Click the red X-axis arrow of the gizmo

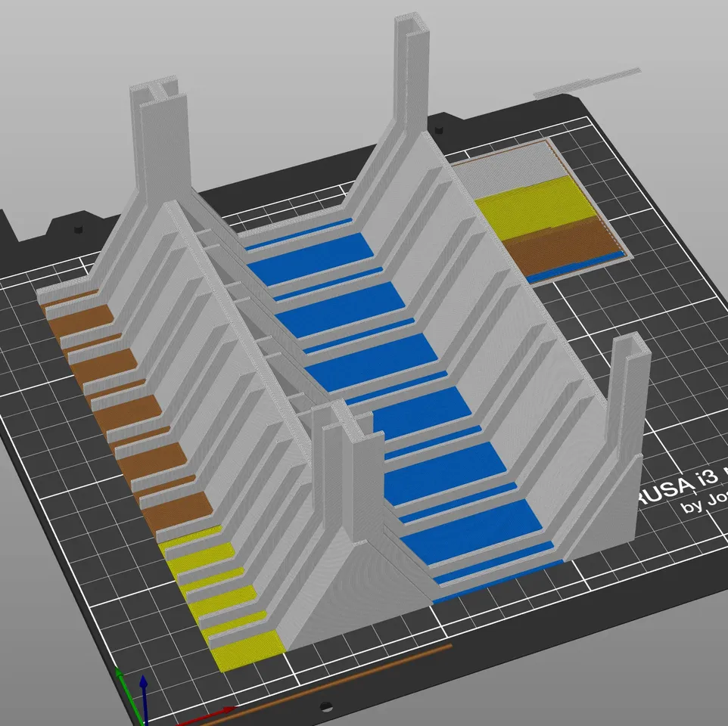(219, 711)
